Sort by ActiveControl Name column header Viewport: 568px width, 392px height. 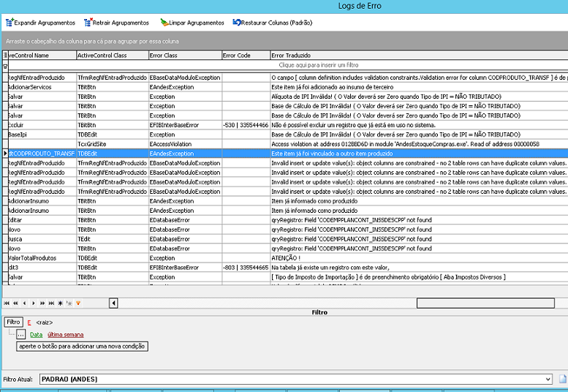point(42,55)
